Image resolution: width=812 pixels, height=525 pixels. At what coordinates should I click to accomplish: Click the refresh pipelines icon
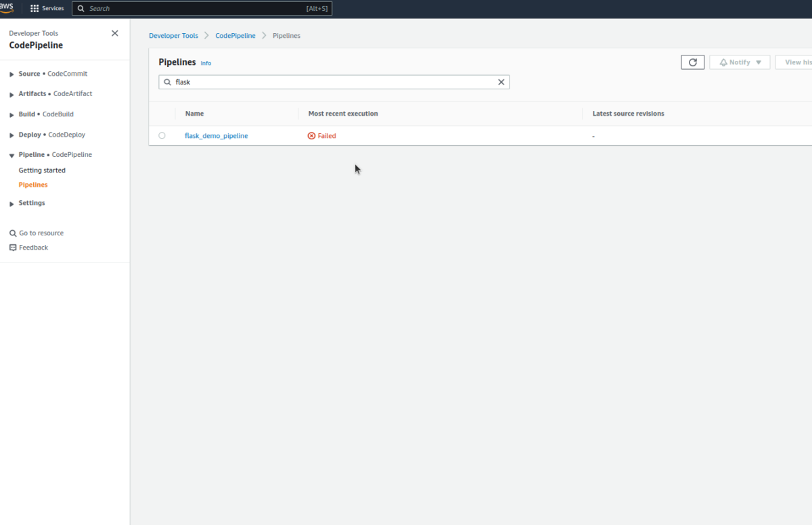pos(692,62)
